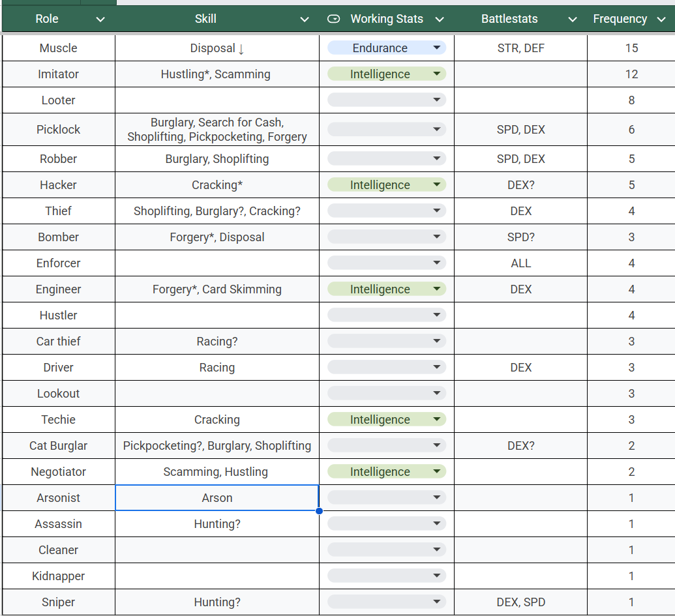Open the empty Working Stats dropdown for Looter
675x616 pixels.
386,100
